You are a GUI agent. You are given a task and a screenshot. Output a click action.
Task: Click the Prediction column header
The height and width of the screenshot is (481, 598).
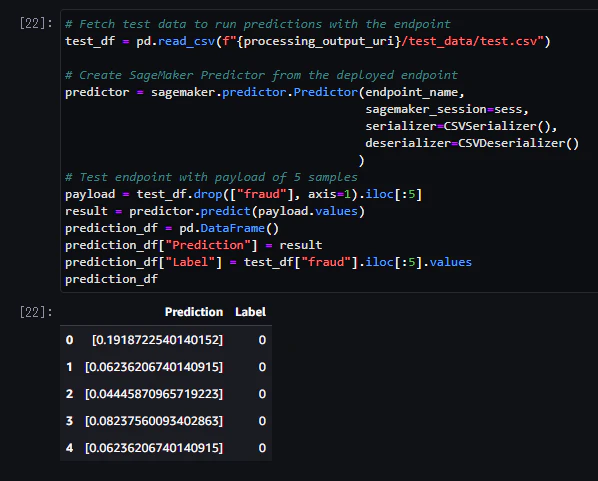[194, 312]
